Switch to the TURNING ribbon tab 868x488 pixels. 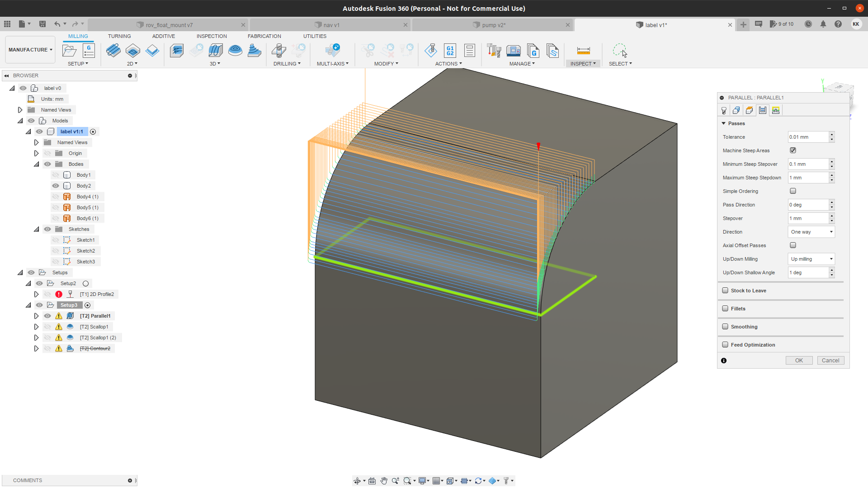tap(119, 36)
